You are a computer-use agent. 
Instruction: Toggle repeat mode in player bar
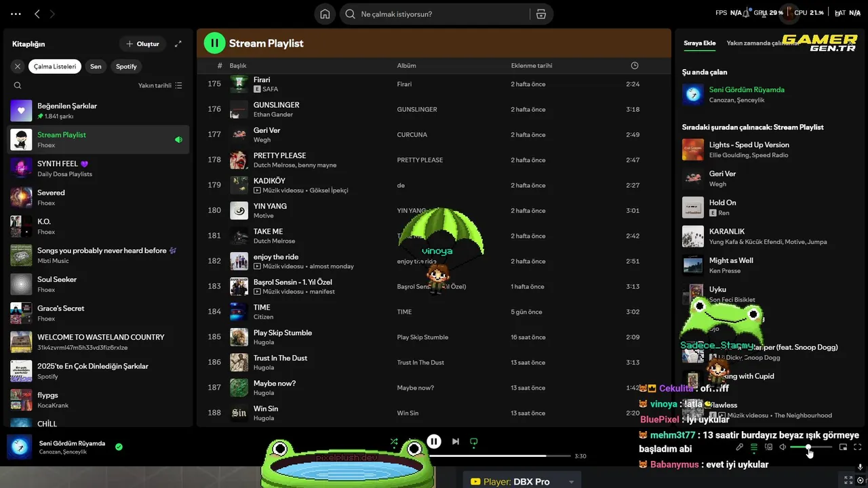[x=474, y=441]
